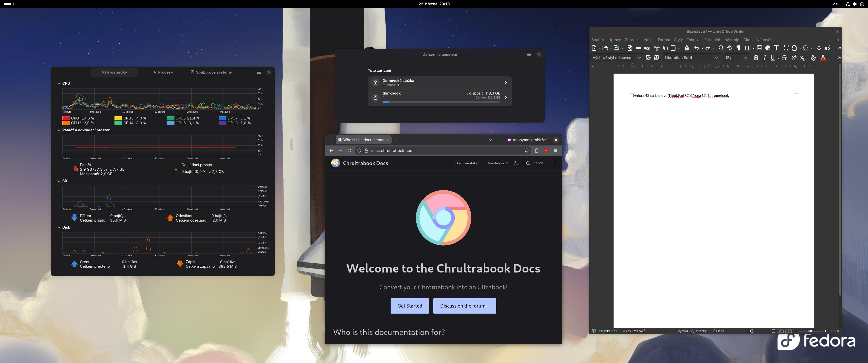Screen dimensions: 868x363
Task: Bookmark the page with the star icon
Action: [x=527, y=150]
